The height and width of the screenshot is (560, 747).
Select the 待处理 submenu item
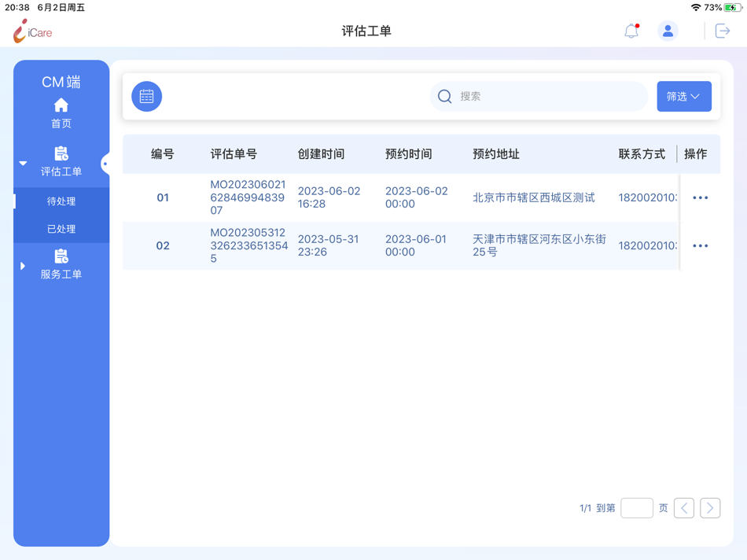coord(61,201)
